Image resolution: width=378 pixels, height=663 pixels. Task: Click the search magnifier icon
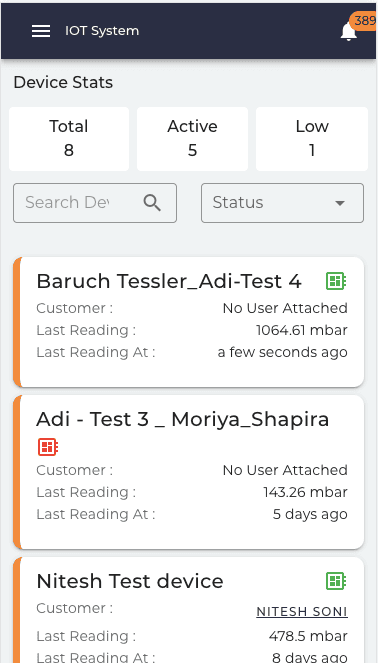152,203
